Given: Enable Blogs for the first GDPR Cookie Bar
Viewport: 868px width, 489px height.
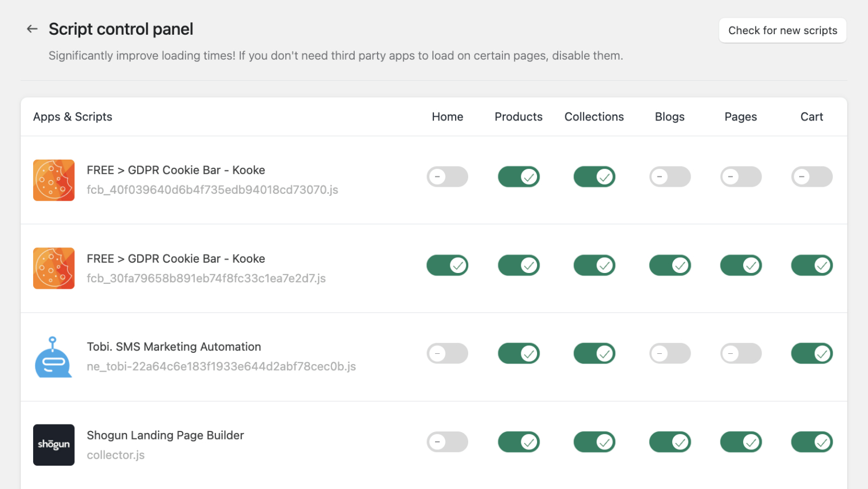Looking at the screenshot, I should (670, 176).
